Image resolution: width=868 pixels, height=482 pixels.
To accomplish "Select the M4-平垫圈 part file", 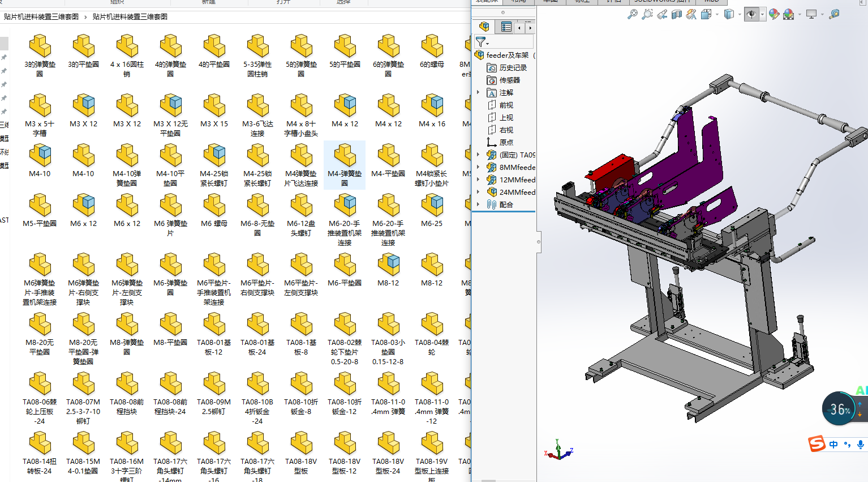I will tap(388, 161).
